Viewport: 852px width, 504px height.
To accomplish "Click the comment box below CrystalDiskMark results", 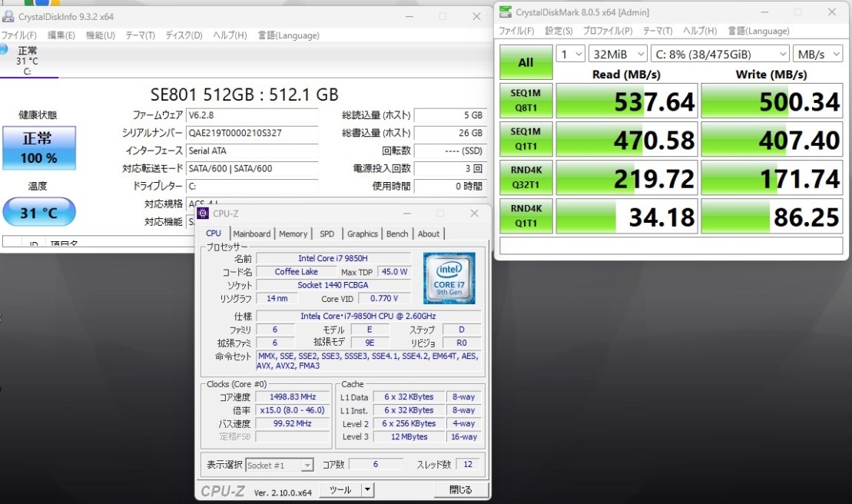I will coord(671,246).
